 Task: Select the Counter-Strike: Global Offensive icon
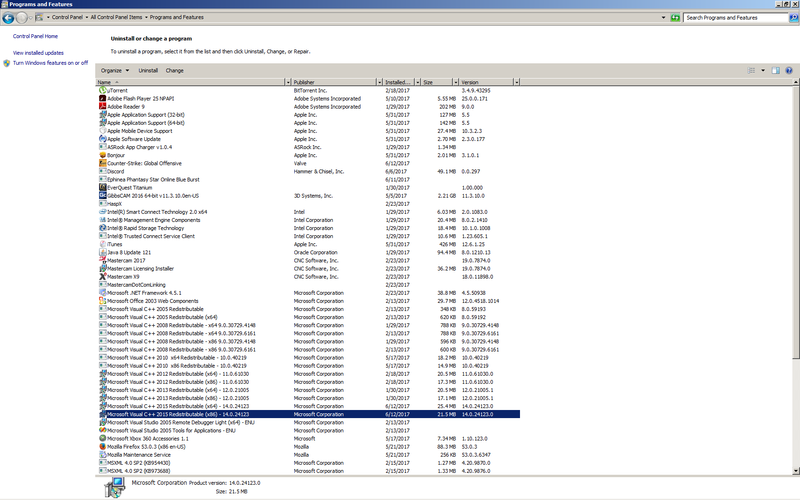[x=103, y=163]
